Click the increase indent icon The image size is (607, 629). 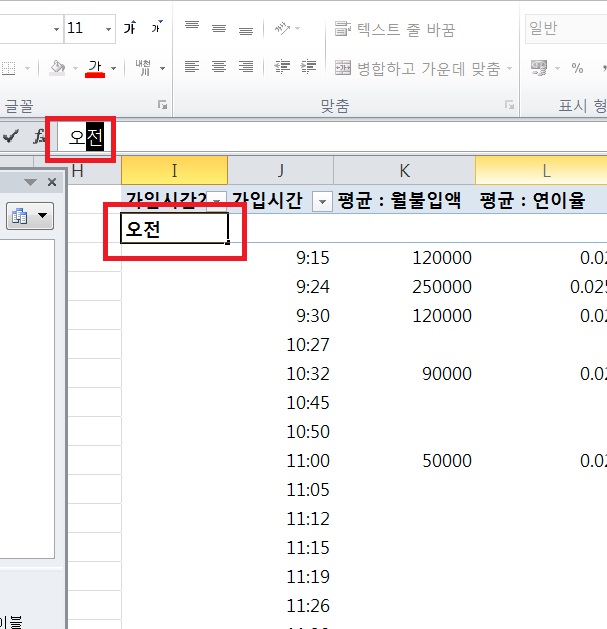pos(309,68)
